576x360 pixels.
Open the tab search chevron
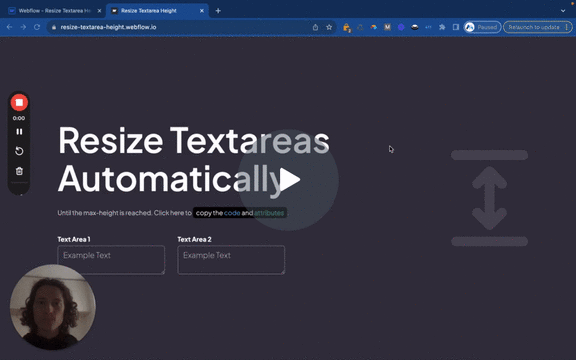pyautogui.click(x=563, y=11)
